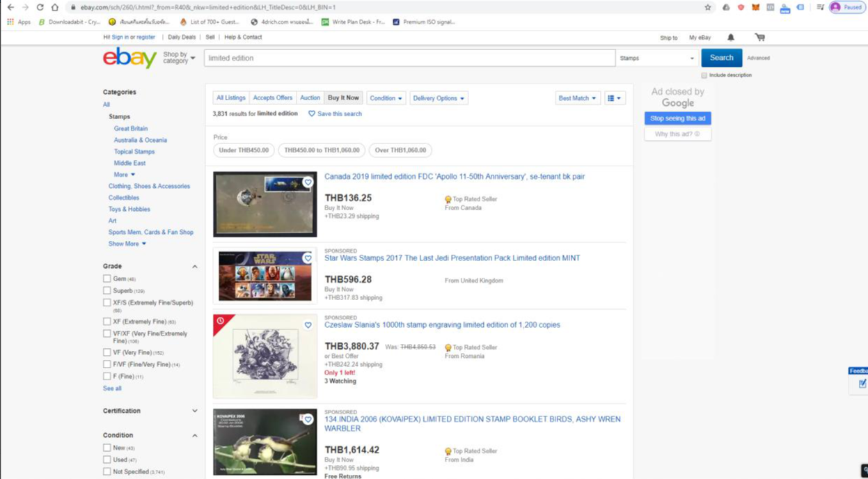Tick the Gem grade checkbox
The image size is (868, 479).
[x=107, y=278]
